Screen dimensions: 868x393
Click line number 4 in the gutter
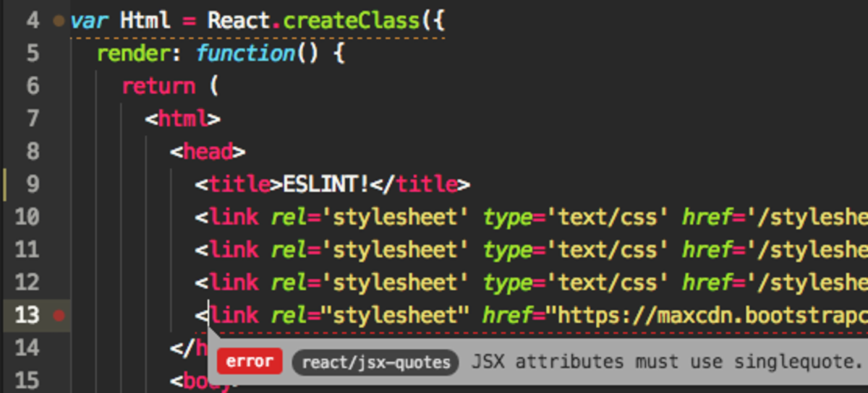(x=33, y=20)
